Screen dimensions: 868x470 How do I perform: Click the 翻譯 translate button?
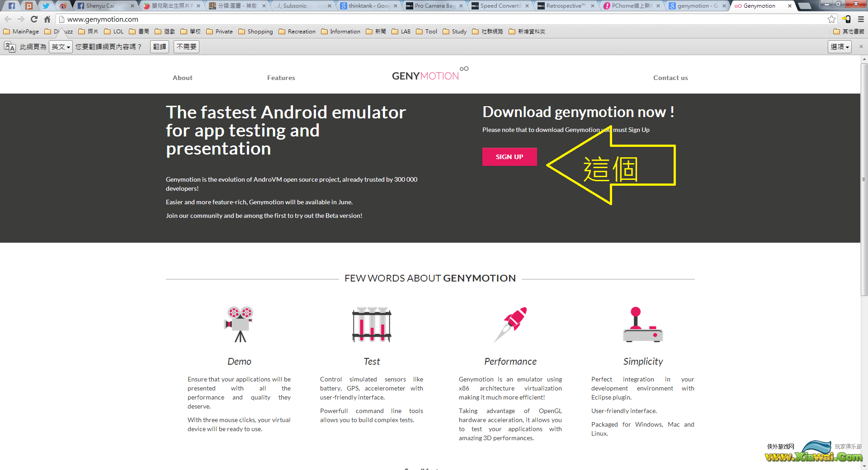pos(160,47)
